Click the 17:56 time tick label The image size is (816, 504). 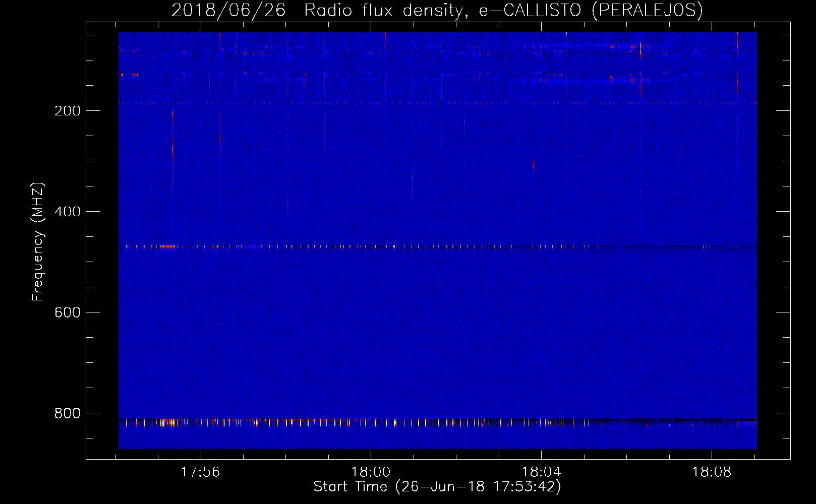pyautogui.click(x=201, y=472)
